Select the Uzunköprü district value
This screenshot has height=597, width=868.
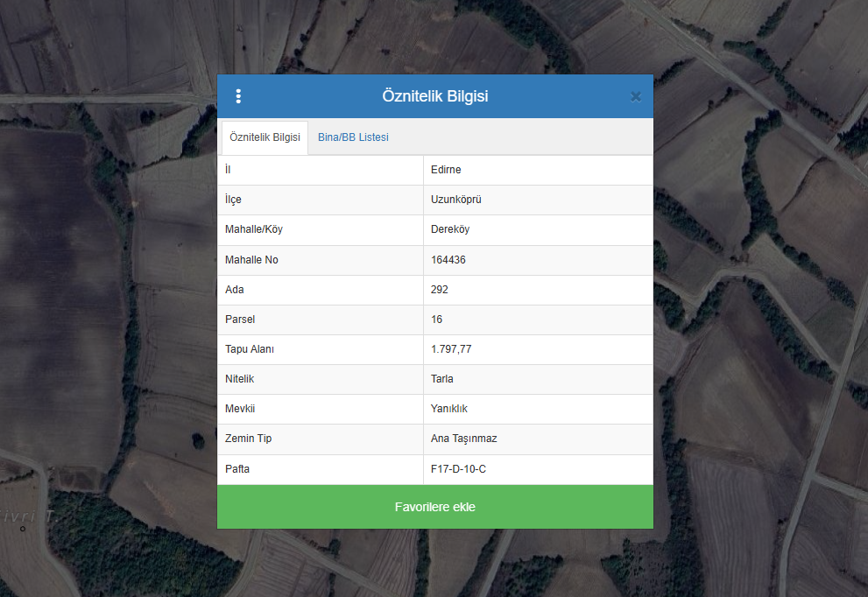[x=456, y=200]
